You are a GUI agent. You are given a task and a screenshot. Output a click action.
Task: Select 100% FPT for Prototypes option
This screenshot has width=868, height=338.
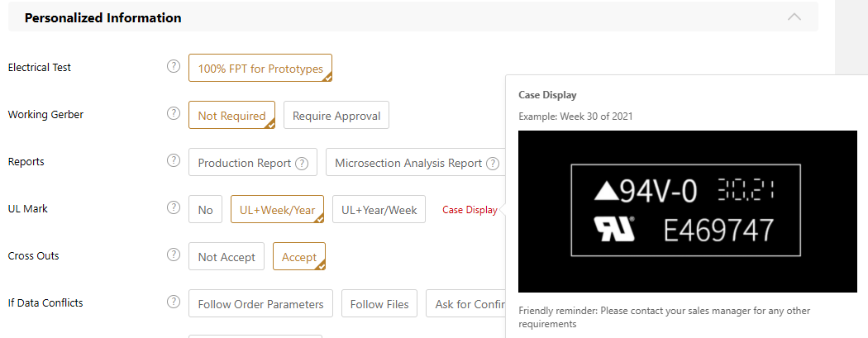tap(260, 69)
